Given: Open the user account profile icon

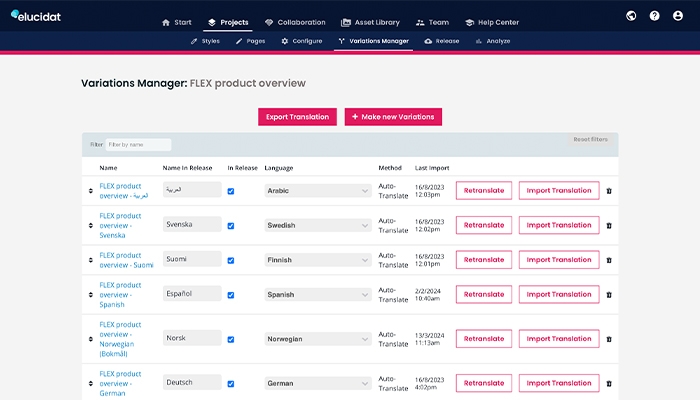Looking at the screenshot, I should [x=678, y=16].
